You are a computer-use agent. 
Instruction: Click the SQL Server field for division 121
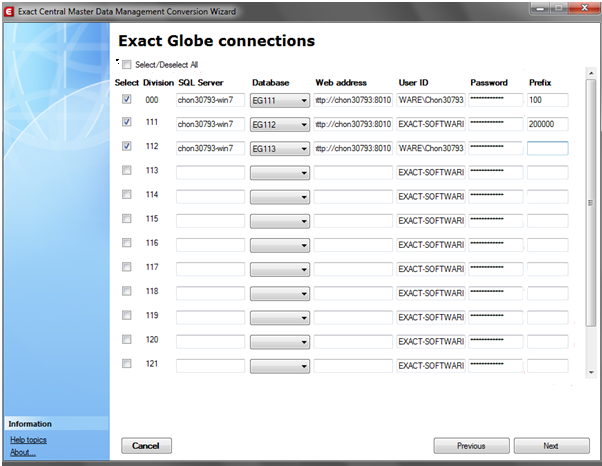pyautogui.click(x=210, y=366)
